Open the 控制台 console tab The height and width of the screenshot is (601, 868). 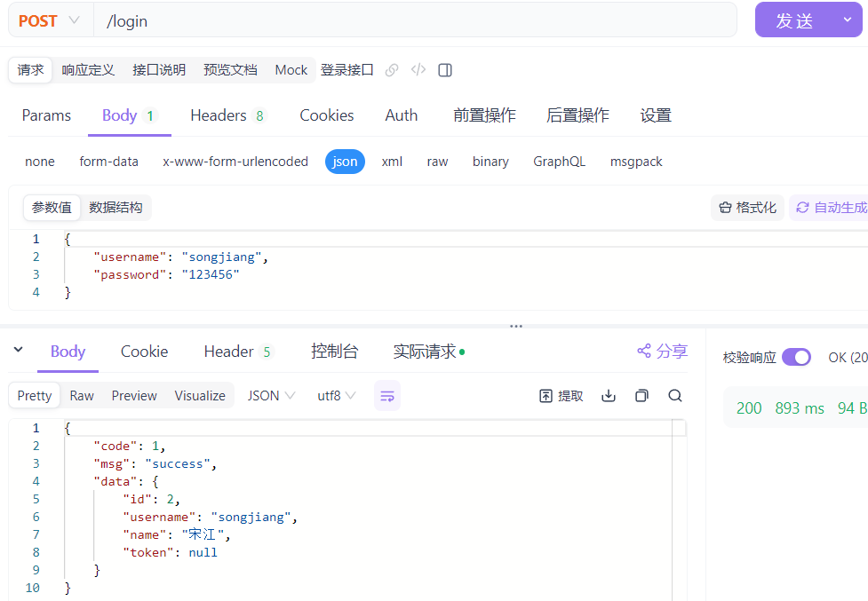334,352
